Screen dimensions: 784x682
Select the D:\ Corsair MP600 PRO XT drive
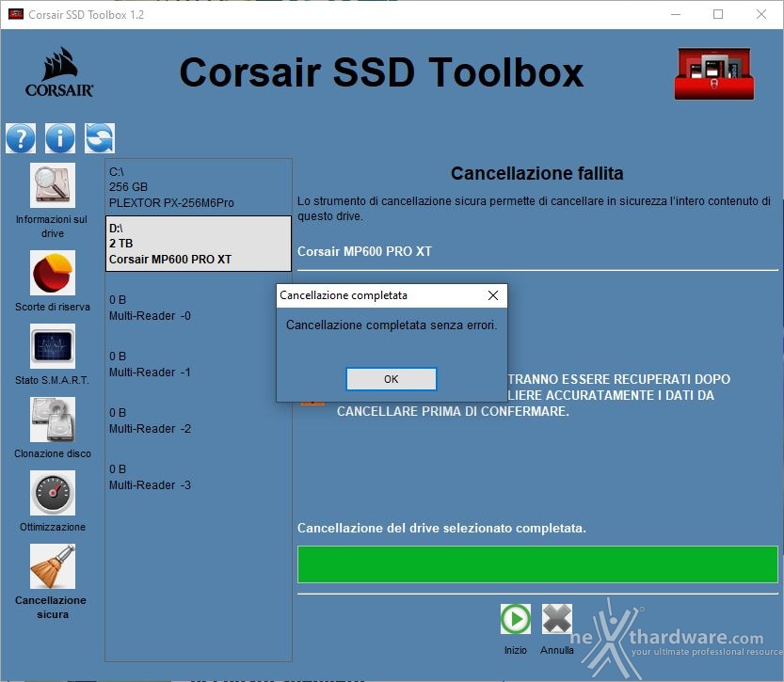[199, 244]
